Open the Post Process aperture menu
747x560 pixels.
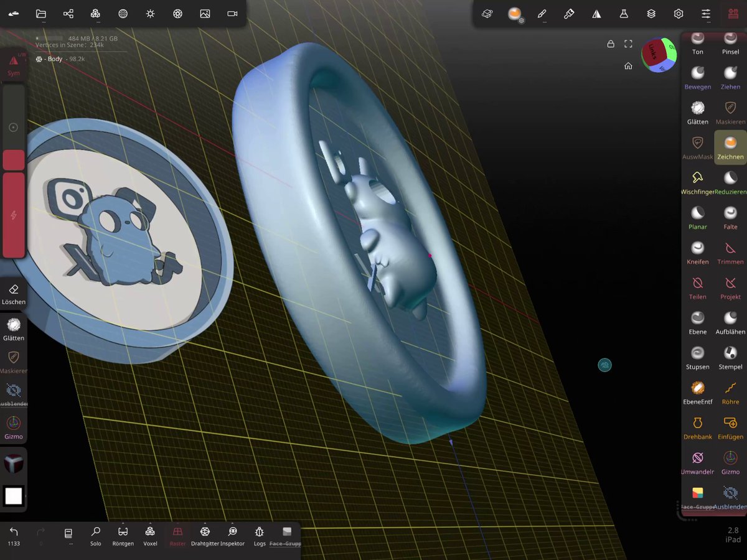click(177, 14)
